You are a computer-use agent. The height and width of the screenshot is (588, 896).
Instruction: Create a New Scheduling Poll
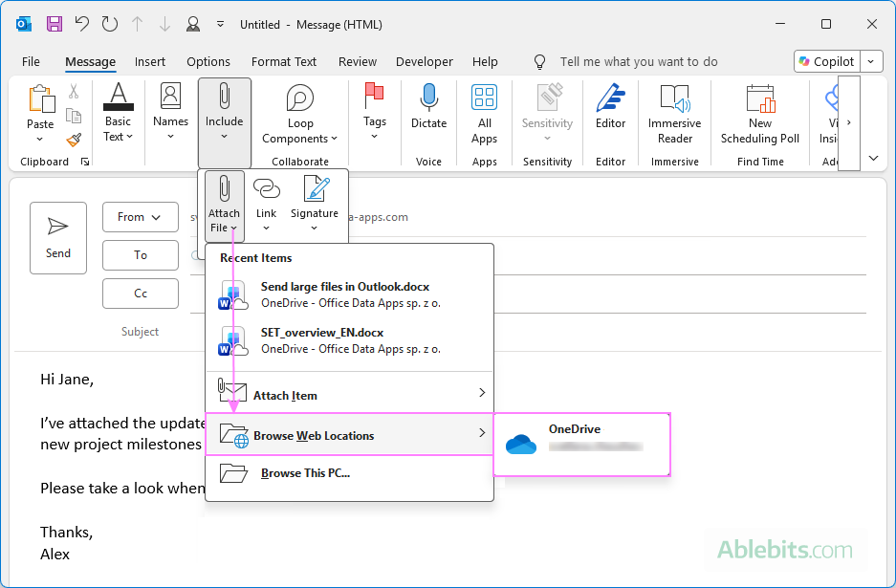(760, 113)
